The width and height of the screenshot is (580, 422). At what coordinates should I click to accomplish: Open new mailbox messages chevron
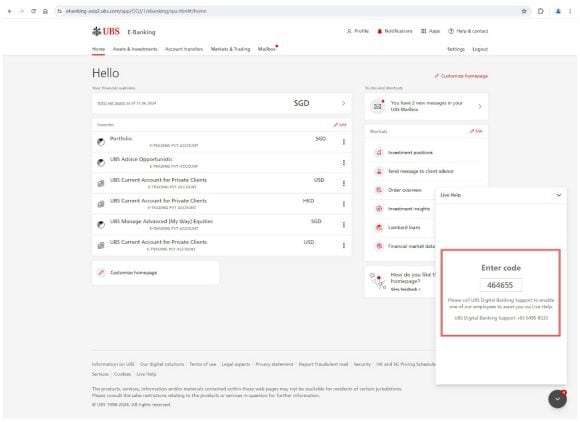[x=480, y=107]
